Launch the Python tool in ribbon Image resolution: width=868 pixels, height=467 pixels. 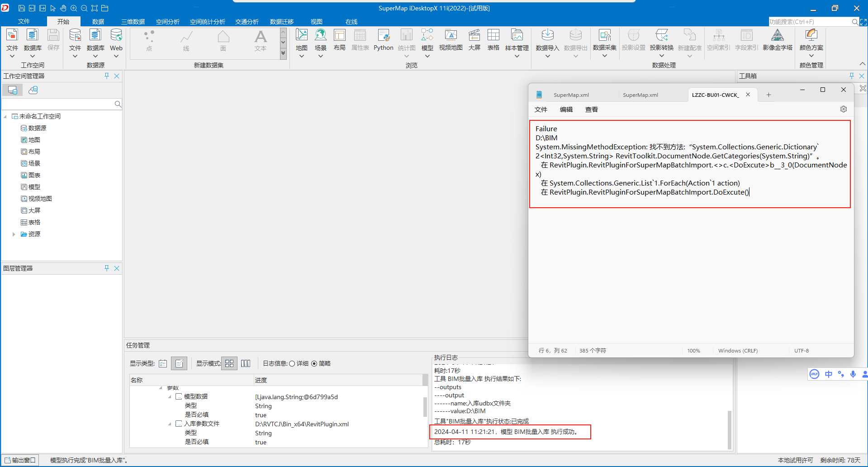pos(384,35)
